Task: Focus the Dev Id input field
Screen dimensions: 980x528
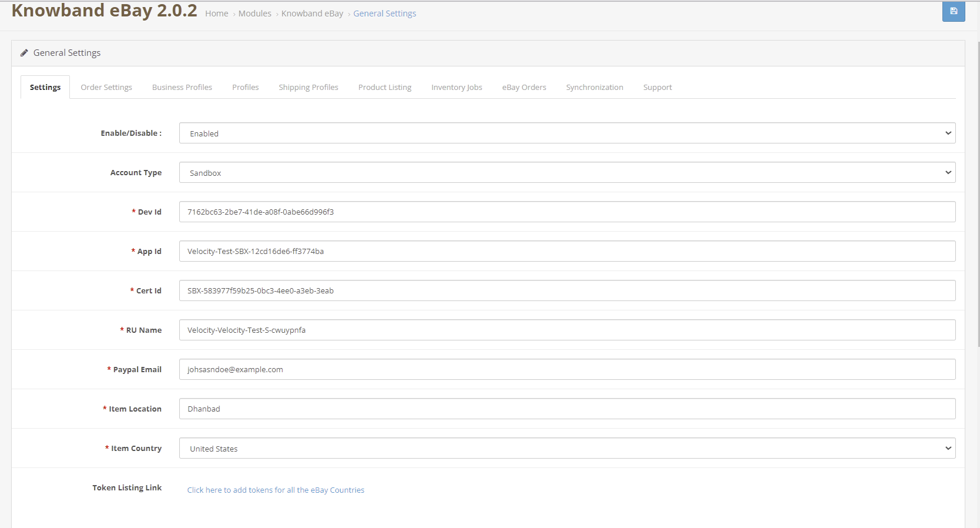Action: [567, 212]
